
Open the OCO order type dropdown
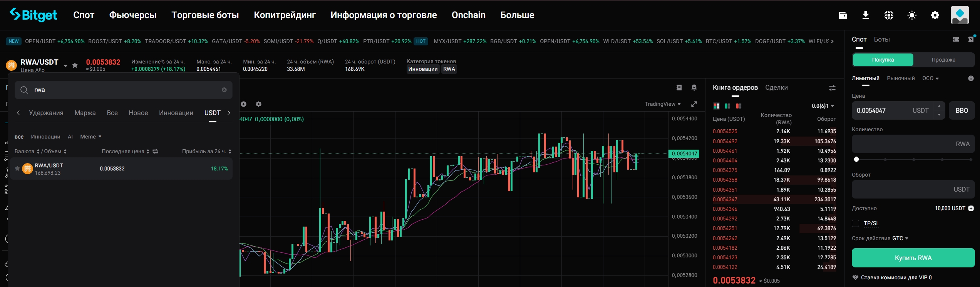pos(930,78)
